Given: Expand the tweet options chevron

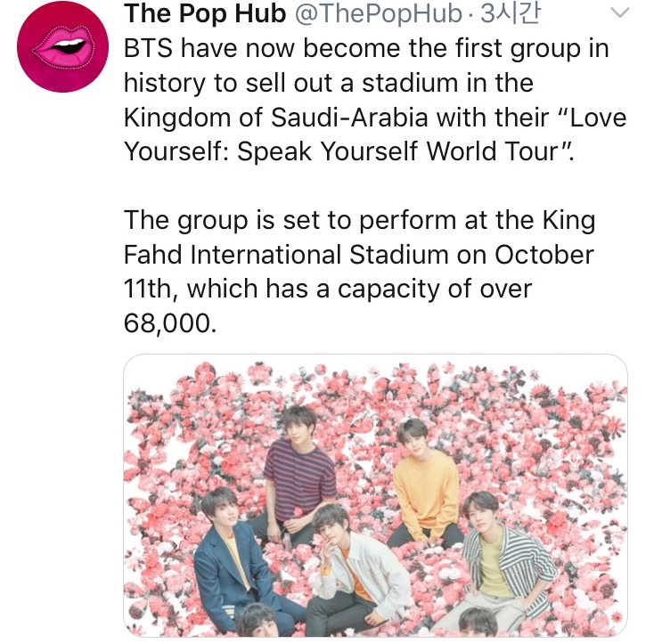Looking at the screenshot, I should (x=618, y=15).
